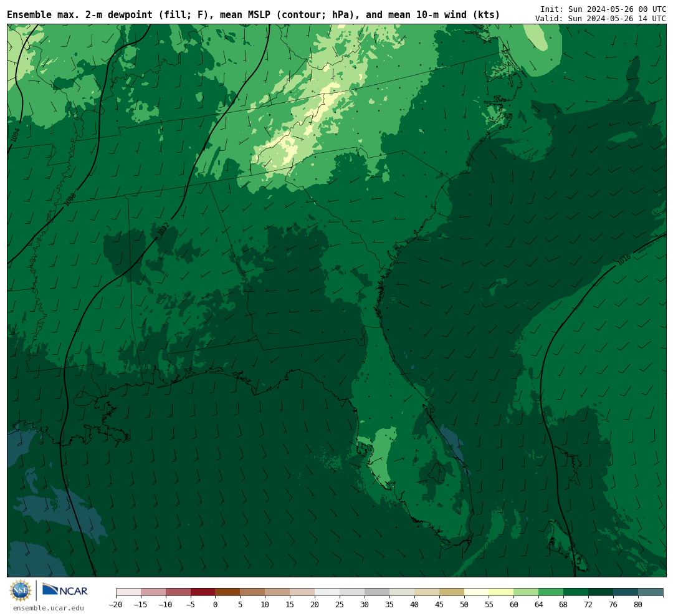This screenshot has height=616, width=673.
Task: Click the NCAR logo
Action: [65, 590]
